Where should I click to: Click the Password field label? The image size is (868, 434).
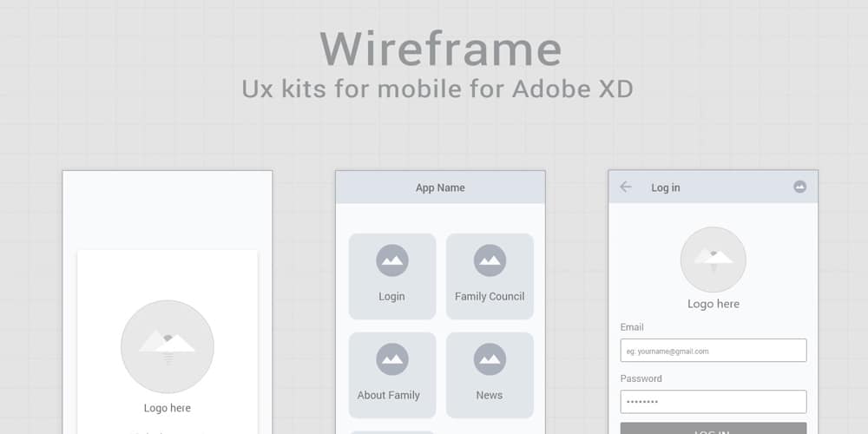pos(641,378)
